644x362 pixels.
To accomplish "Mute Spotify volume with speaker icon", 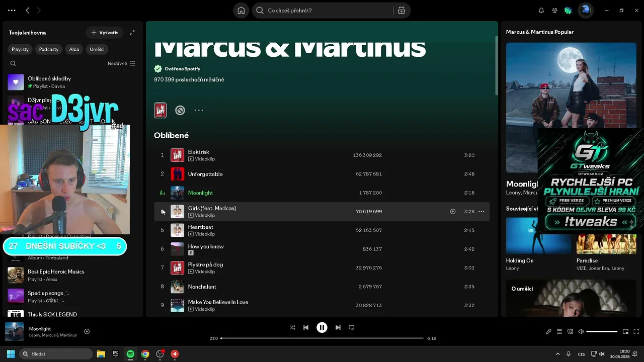I will 581,332.
